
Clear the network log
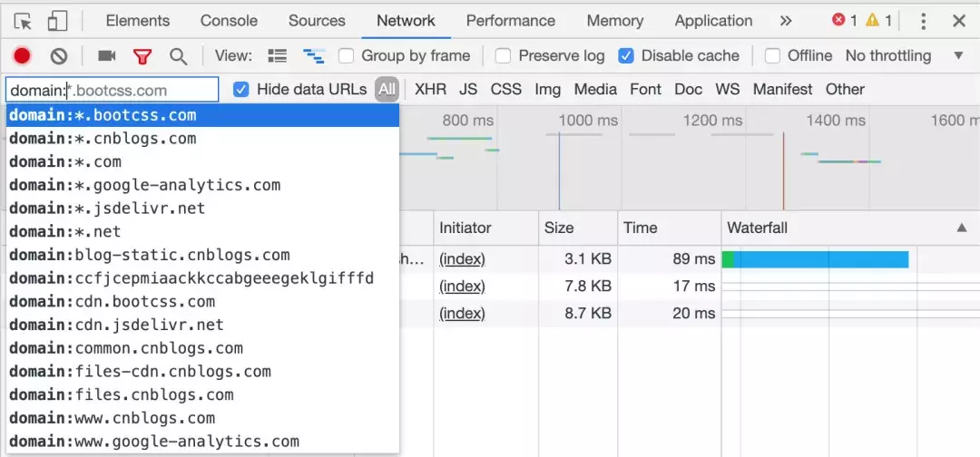[59, 56]
